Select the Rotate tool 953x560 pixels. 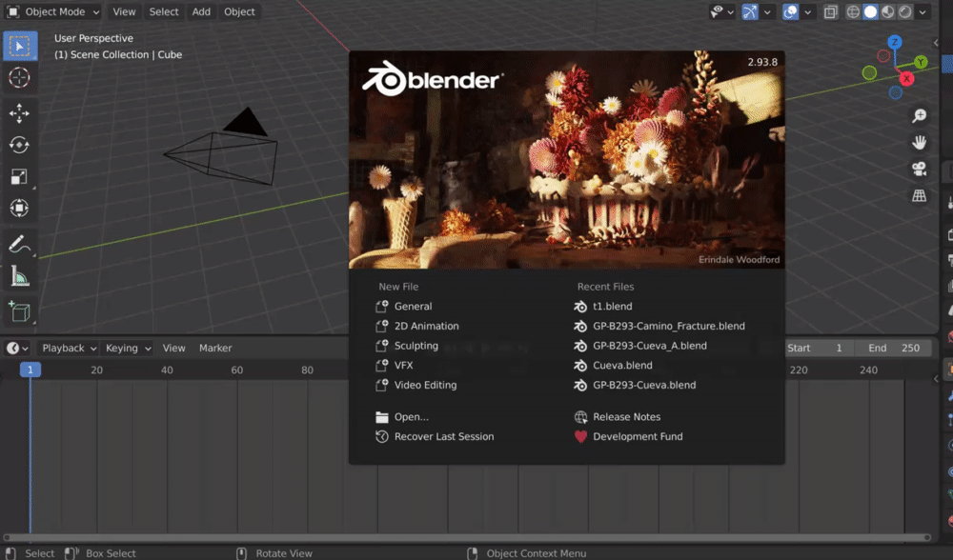pyautogui.click(x=19, y=145)
